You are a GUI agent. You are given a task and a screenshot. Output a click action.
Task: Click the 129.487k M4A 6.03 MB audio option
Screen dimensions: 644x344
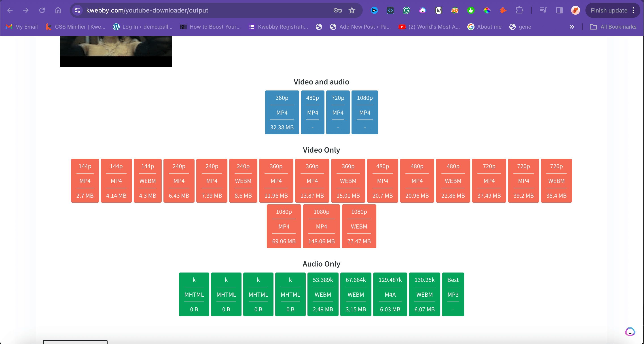390,294
